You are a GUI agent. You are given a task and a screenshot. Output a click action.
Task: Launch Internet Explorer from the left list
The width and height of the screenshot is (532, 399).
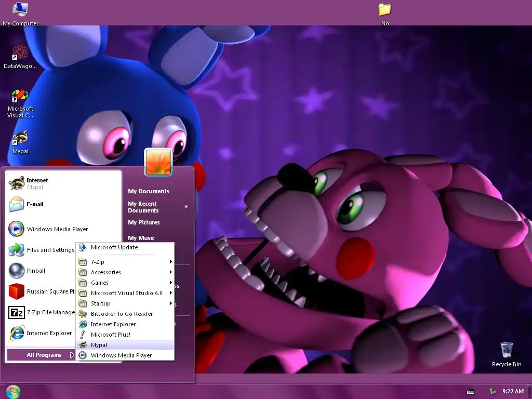pyautogui.click(x=42, y=333)
